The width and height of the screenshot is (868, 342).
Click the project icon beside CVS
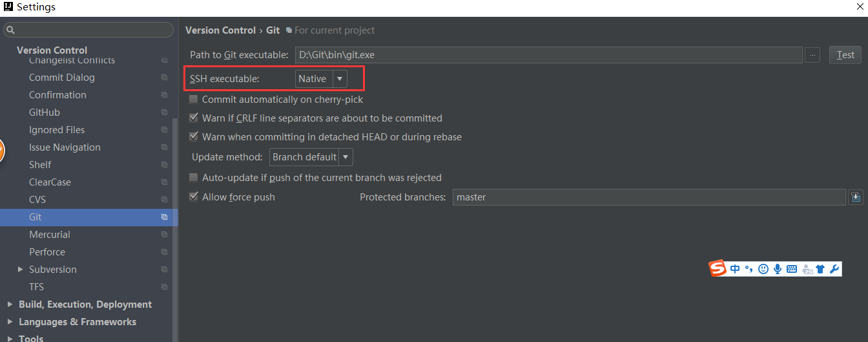click(164, 200)
